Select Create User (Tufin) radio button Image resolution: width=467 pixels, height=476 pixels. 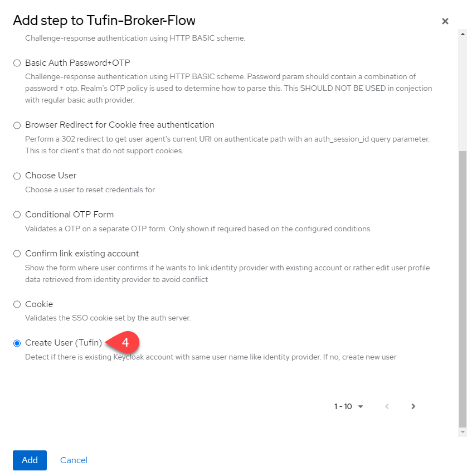[x=17, y=343]
